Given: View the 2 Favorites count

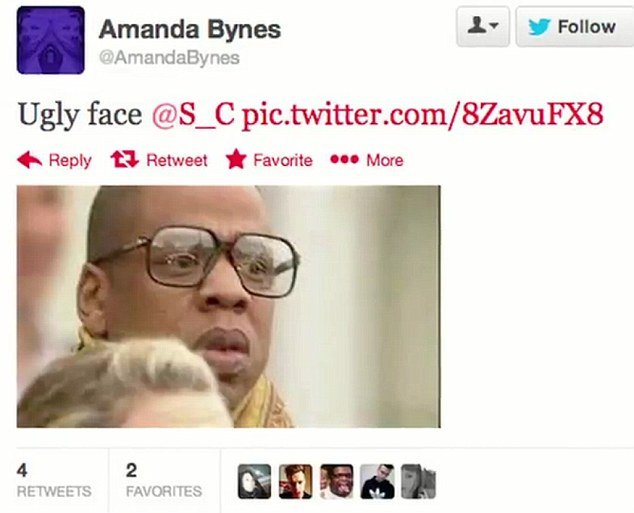Looking at the screenshot, I should [x=163, y=480].
